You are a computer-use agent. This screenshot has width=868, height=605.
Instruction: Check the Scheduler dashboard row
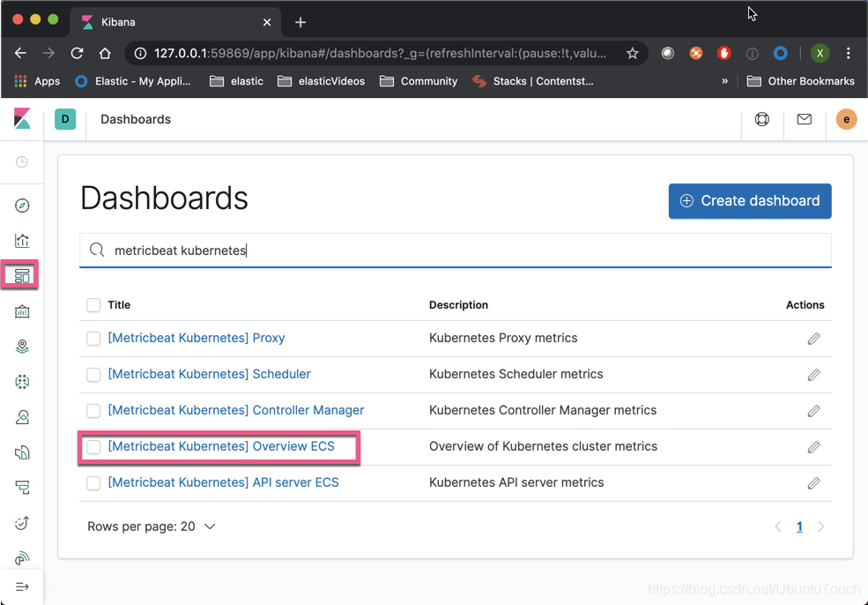(93, 375)
